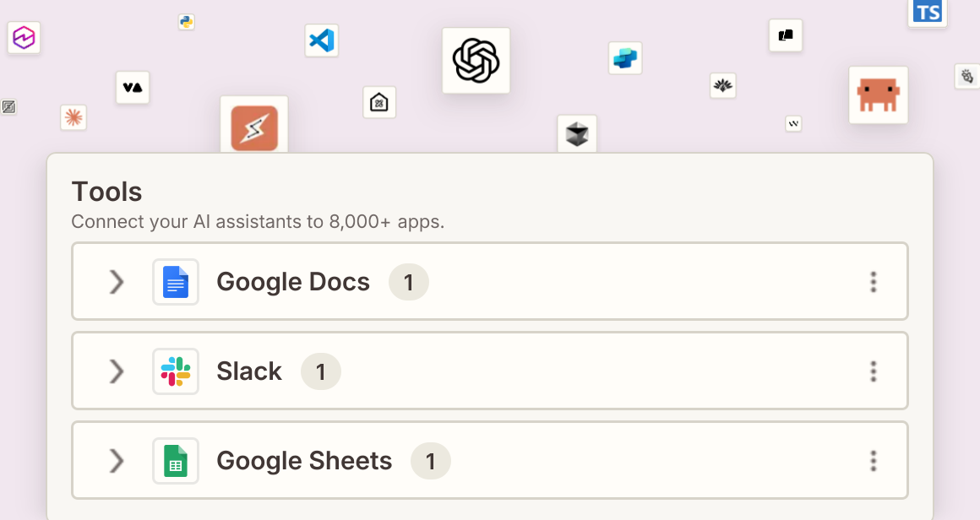Image resolution: width=980 pixels, height=520 pixels.
Task: Click the Google Sheets app logo
Action: coord(176,461)
